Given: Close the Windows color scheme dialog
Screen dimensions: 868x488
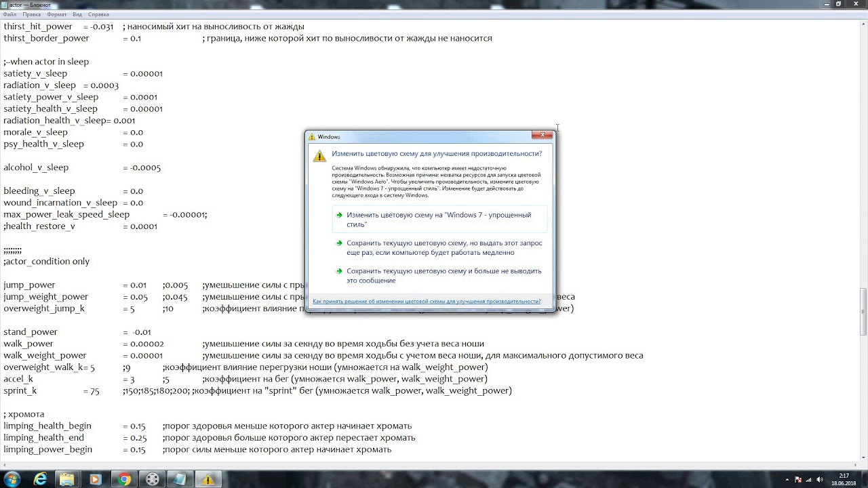Looking at the screenshot, I should [x=542, y=135].
